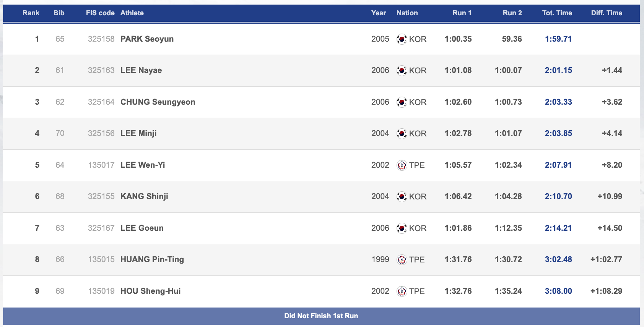Click the Athlete column header
644x327 pixels.
click(x=132, y=13)
